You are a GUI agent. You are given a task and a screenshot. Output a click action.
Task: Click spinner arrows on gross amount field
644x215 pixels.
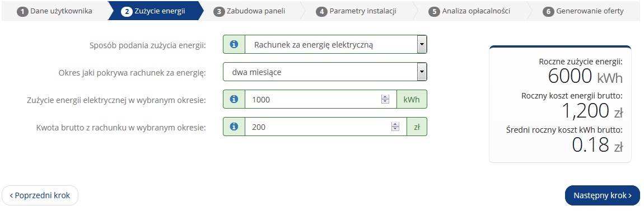click(395, 127)
